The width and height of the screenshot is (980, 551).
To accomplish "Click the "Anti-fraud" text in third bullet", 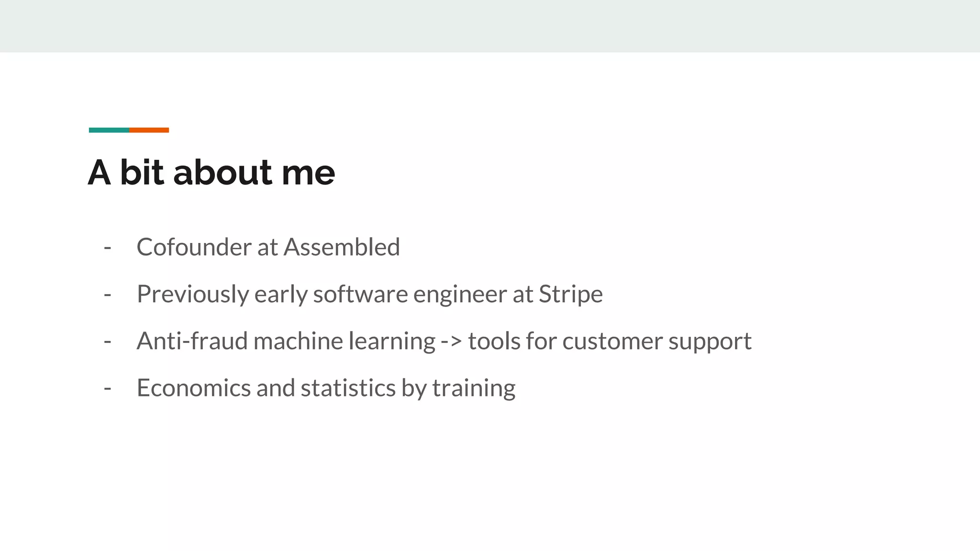I will coord(192,341).
